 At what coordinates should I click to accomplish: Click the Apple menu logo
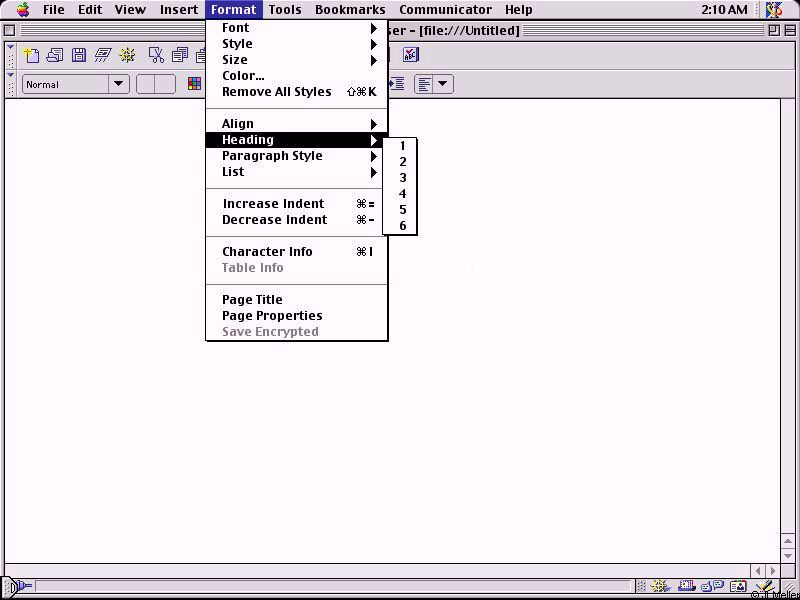tap(22, 10)
